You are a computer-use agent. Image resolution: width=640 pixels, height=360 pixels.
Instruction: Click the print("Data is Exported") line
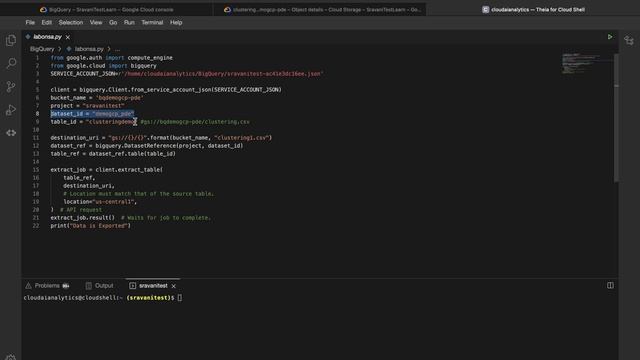91,226
